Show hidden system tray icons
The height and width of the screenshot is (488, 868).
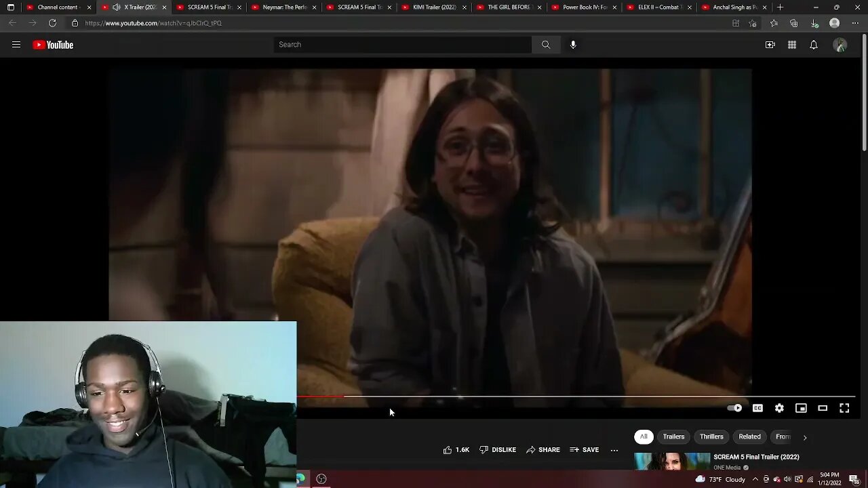pyautogui.click(x=755, y=479)
